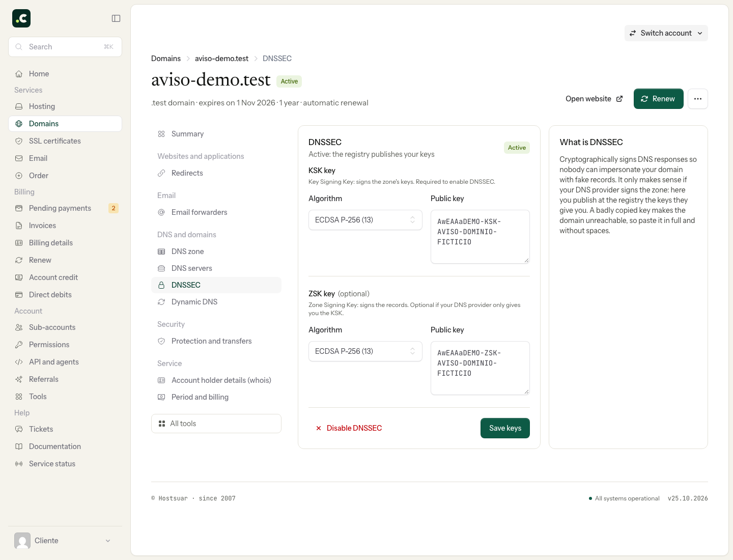733x560 pixels.
Task: Click the Email forwarders item
Action: 216,212
